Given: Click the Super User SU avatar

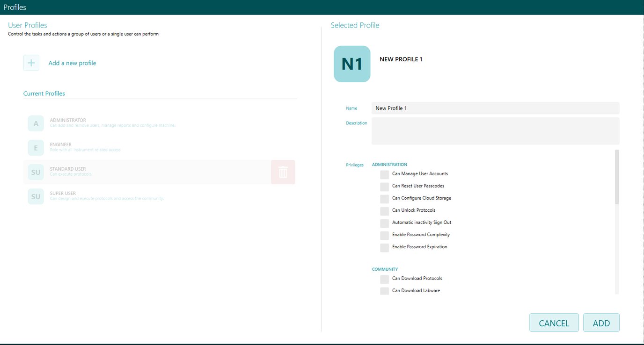Looking at the screenshot, I should (36, 196).
